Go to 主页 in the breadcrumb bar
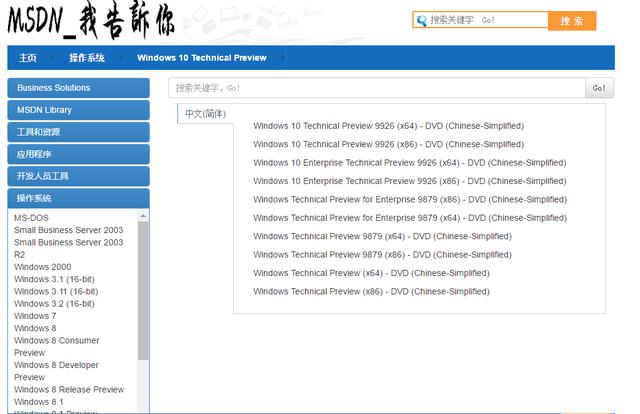Viewport: 640px width, 414px height. tap(28, 58)
